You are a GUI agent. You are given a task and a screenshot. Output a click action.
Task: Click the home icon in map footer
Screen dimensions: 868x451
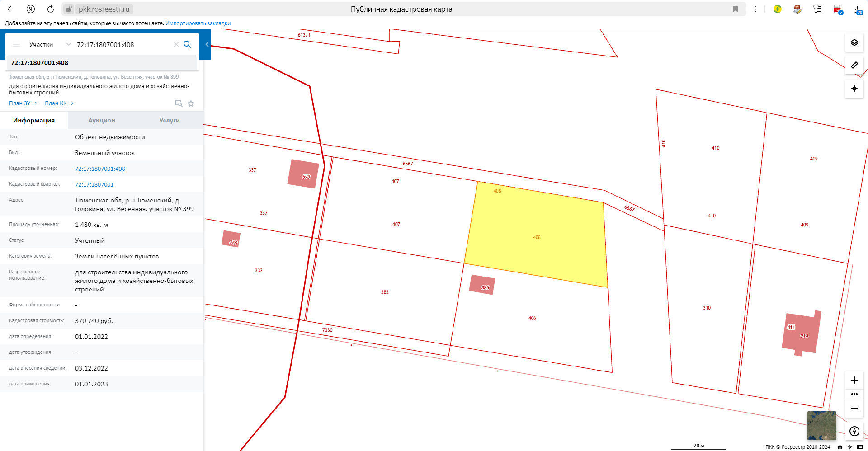pos(840,447)
